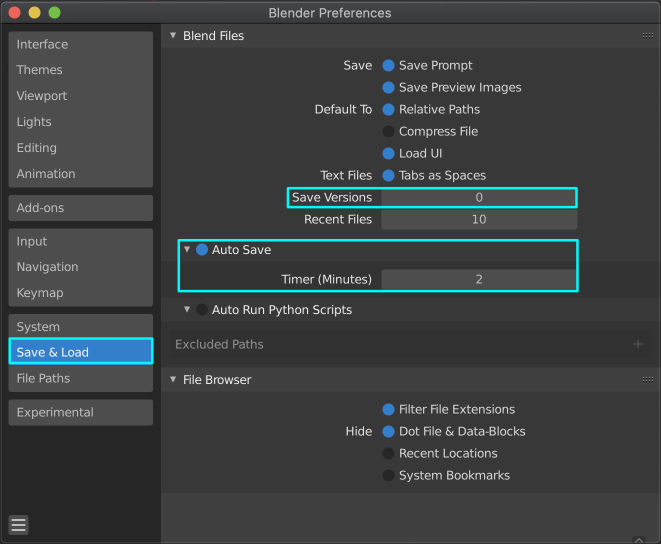This screenshot has height=544, width=661.
Task: Click the Save Versions number field
Action: tap(479, 197)
